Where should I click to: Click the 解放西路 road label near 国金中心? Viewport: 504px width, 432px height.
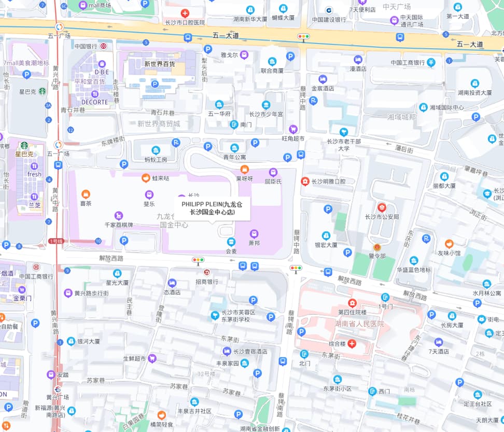click(x=111, y=258)
